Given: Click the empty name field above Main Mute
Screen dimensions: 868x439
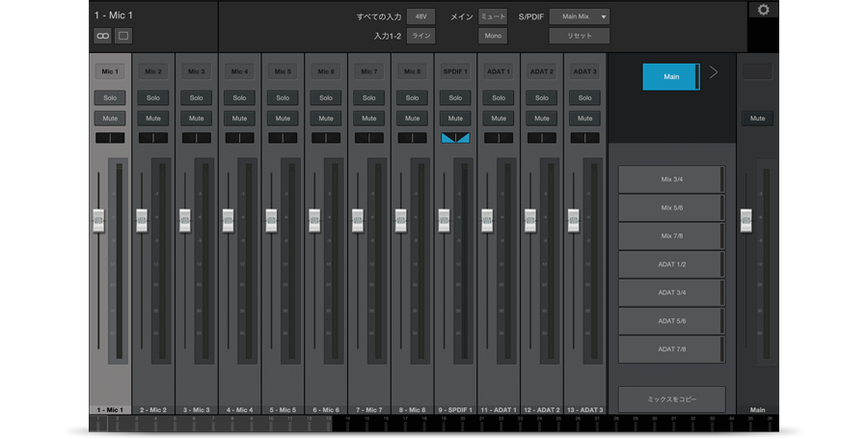Looking at the screenshot, I should pyautogui.click(x=757, y=71).
